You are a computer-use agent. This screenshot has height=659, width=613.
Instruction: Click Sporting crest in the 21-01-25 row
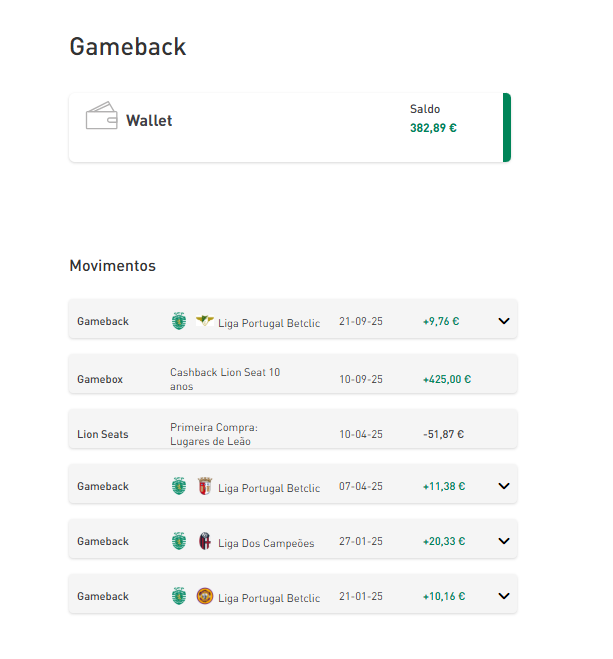[179, 596]
